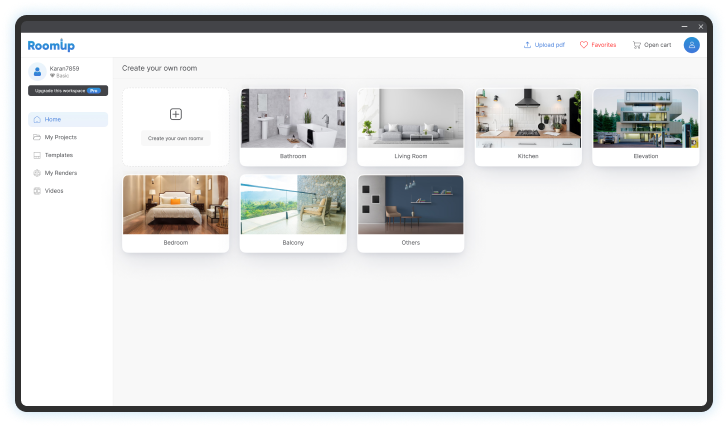The image size is (728, 427).
Task: Pick the Bedroom room card
Action: tap(175, 206)
